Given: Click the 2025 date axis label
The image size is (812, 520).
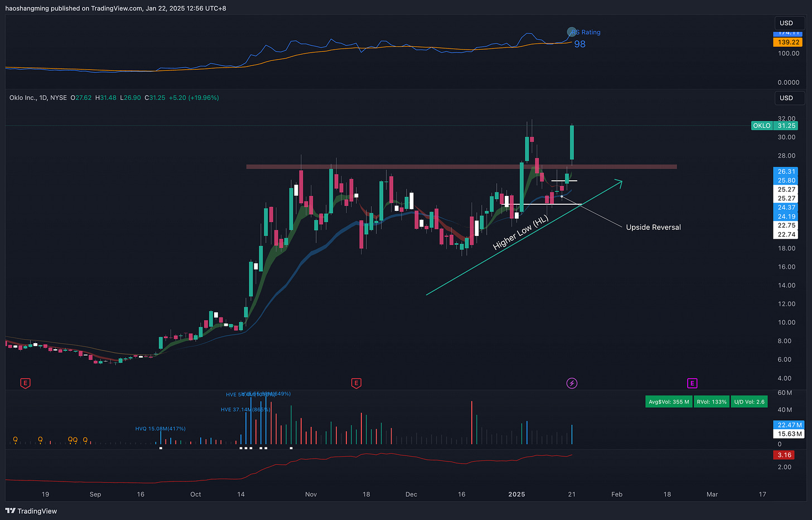Looking at the screenshot, I should coord(516,494).
